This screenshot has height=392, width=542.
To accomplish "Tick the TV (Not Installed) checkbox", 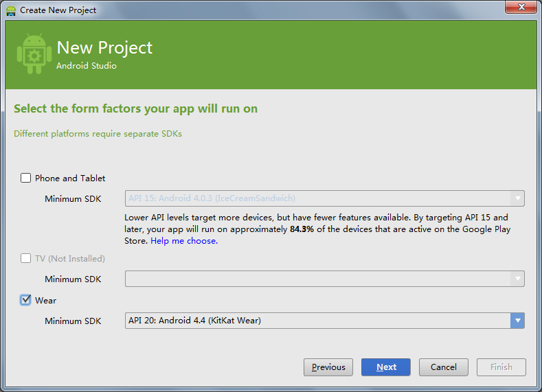I will [25, 258].
